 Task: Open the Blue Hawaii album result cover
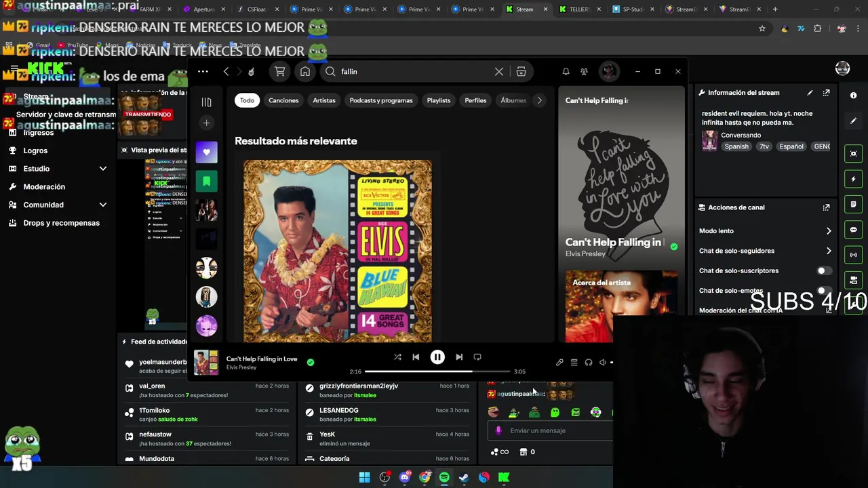pos(338,251)
